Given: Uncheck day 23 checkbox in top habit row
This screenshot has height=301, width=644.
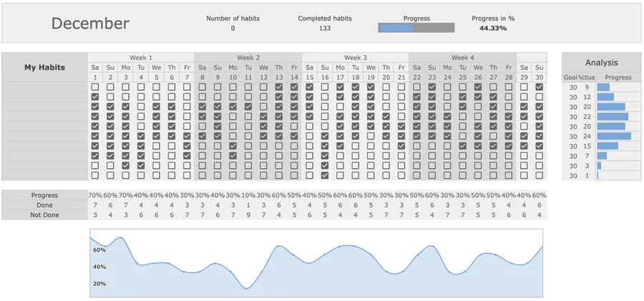Looking at the screenshot, I should pos(431,87).
